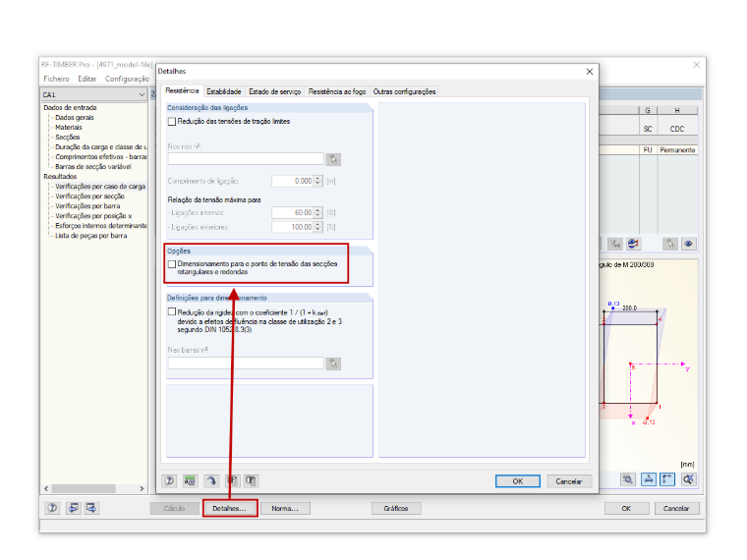Screen dimensions: 747x560
Task: Toggle dimensions display icon below section graphic
Action: coord(667,479)
